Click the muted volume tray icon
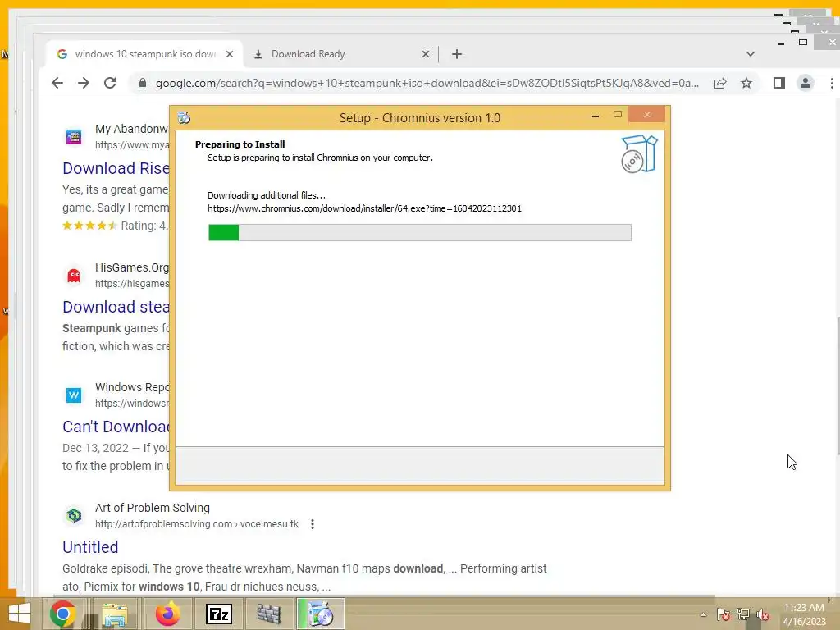Viewport: 840px width, 630px height. click(x=763, y=614)
